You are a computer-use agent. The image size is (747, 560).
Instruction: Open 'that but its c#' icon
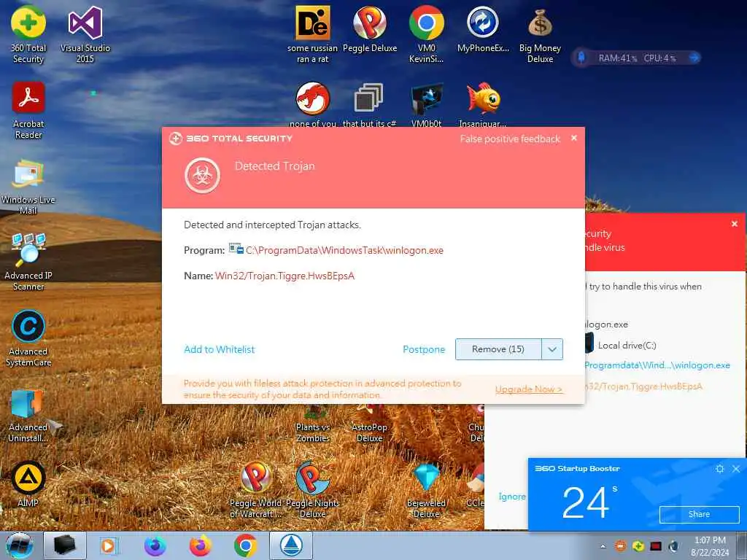pyautogui.click(x=369, y=105)
